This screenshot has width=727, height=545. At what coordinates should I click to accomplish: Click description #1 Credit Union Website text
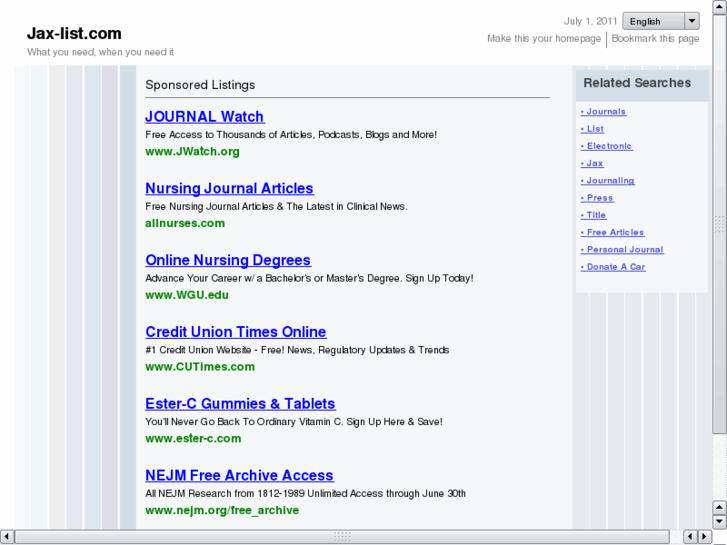297,350
